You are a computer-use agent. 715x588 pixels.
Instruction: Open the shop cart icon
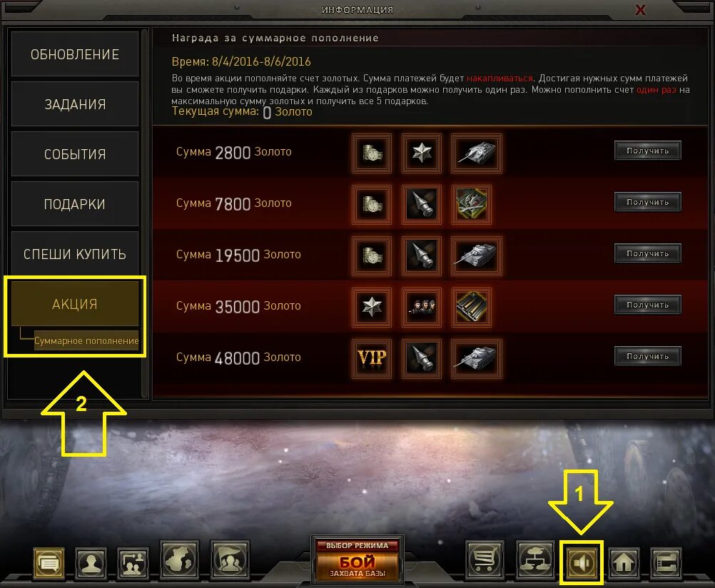point(485,559)
